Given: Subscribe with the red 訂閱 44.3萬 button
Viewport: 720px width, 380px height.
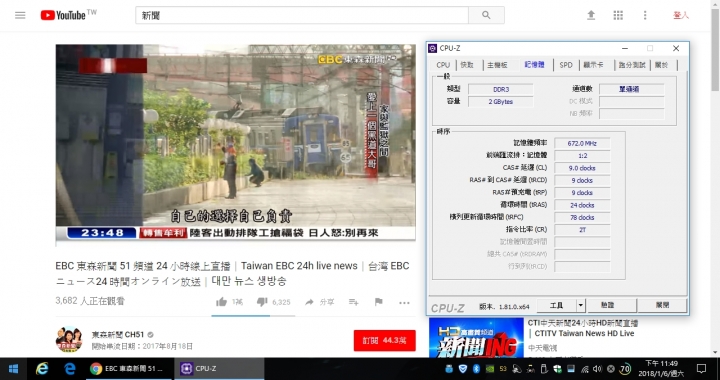Looking at the screenshot, I should click(385, 341).
